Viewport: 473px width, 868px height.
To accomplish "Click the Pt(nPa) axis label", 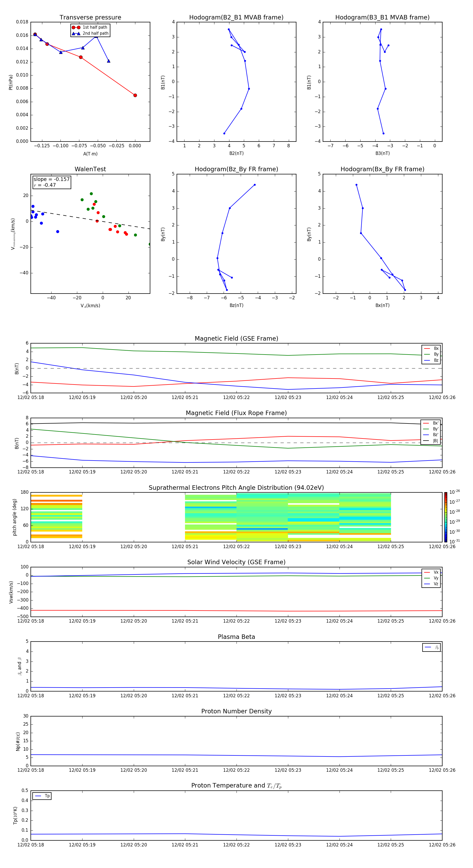I will (x=11, y=82).
